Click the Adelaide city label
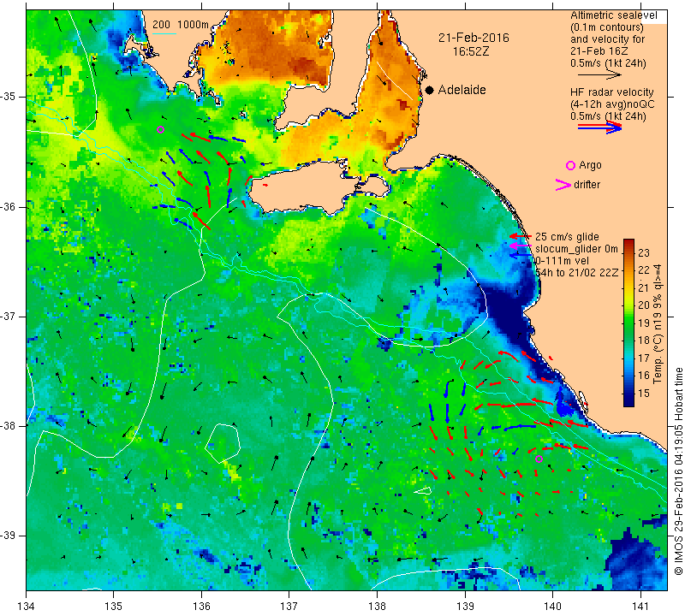 click(462, 90)
